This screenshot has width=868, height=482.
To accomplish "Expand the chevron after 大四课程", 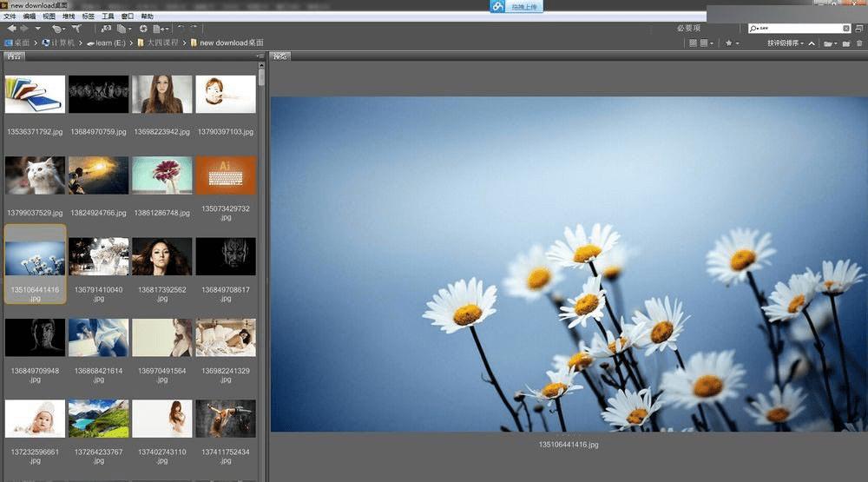I will [184, 43].
